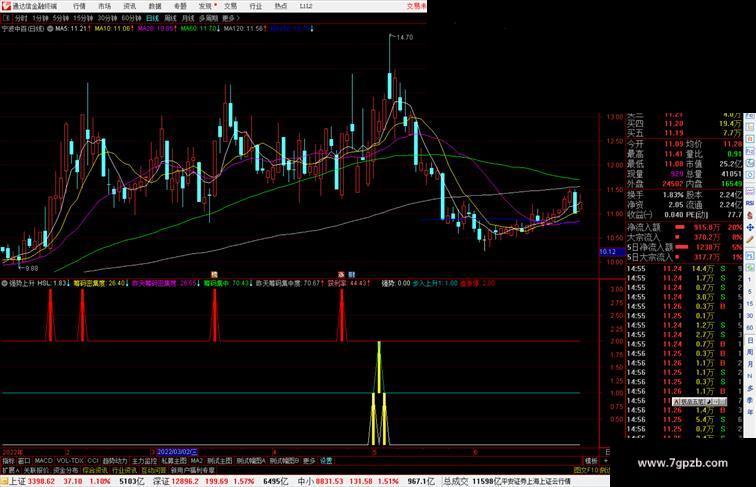Click the 交易 link at top right
Viewport: 756px width, 487px height.
pos(416,6)
